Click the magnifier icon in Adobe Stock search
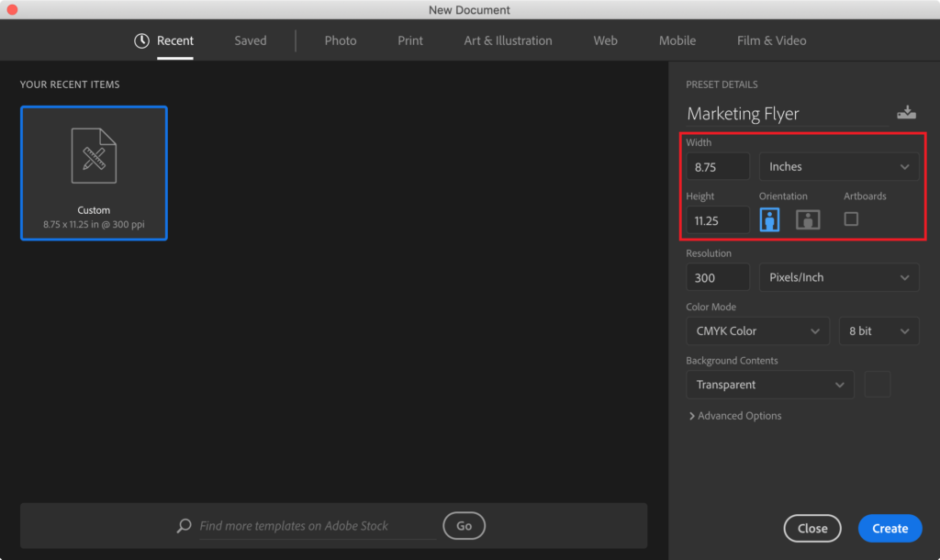 185,526
